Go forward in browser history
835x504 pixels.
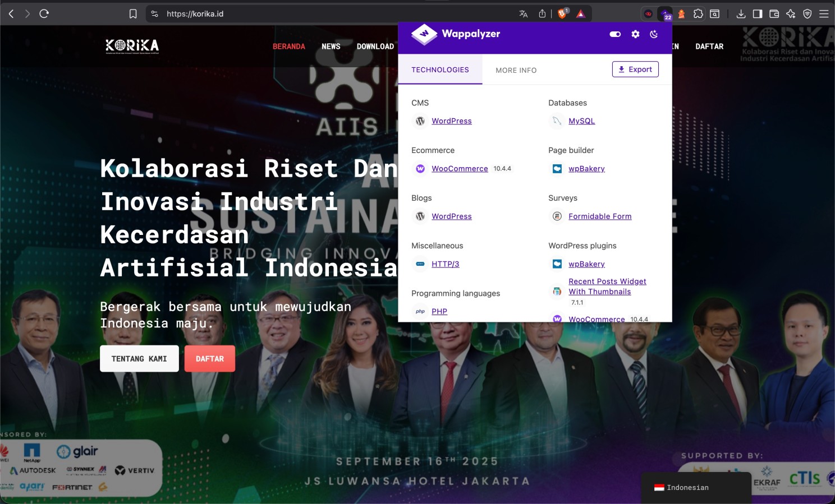(27, 14)
